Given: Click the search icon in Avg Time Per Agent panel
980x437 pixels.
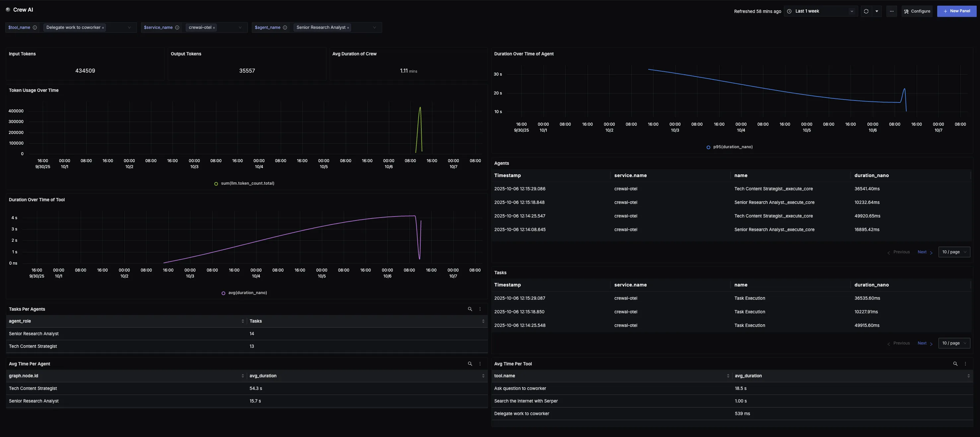Looking at the screenshot, I should [470, 364].
